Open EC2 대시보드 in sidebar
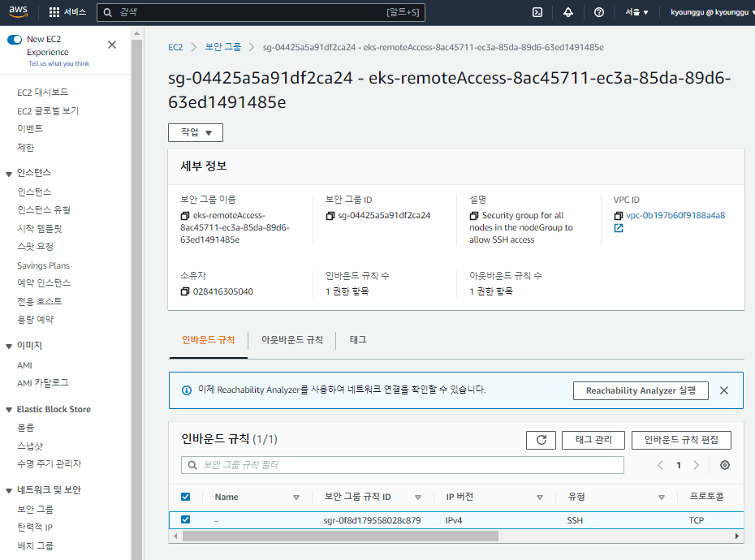The width and height of the screenshot is (755, 560). (42, 92)
